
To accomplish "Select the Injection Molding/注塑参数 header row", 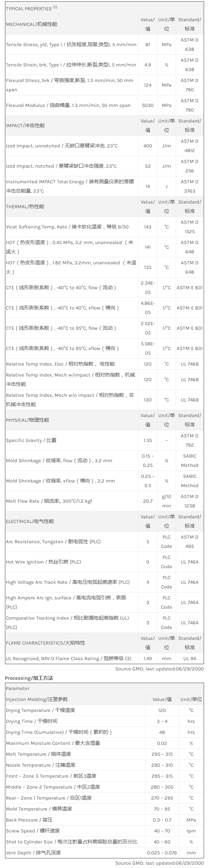I will click(104, 699).
